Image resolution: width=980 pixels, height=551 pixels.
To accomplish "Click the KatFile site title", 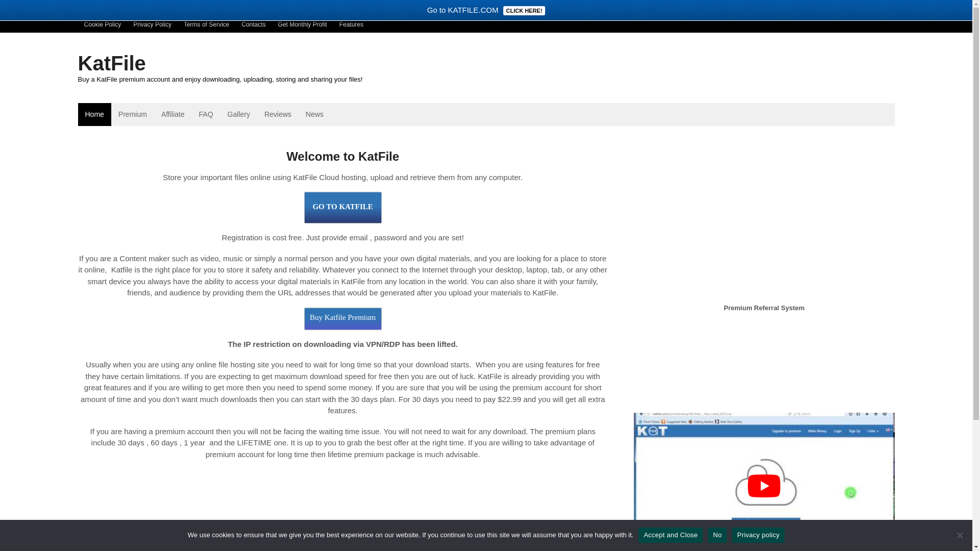I will (112, 63).
